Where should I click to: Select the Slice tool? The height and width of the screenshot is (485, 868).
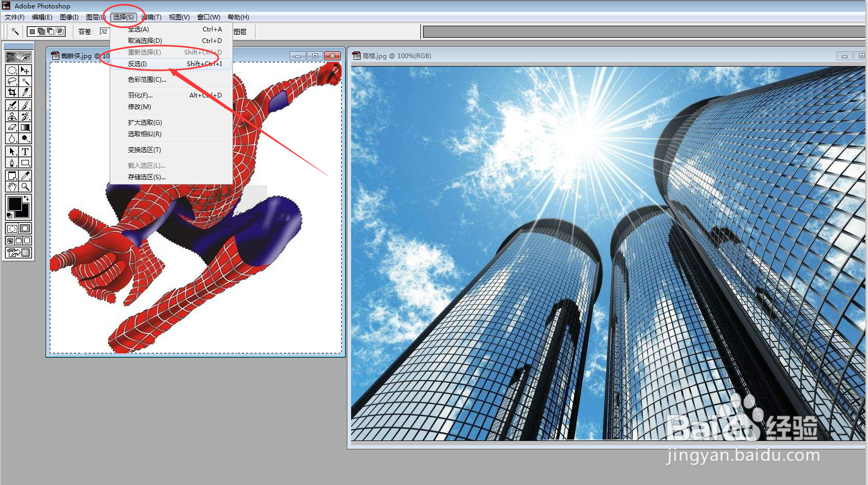click(x=25, y=92)
